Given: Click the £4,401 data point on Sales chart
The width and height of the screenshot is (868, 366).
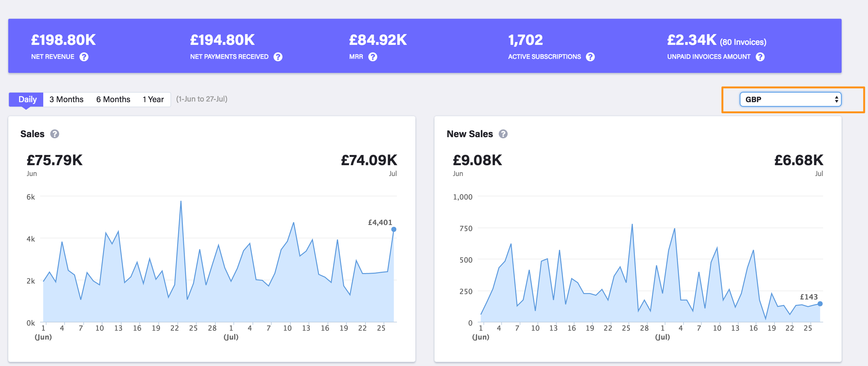Looking at the screenshot, I should coord(393,229).
